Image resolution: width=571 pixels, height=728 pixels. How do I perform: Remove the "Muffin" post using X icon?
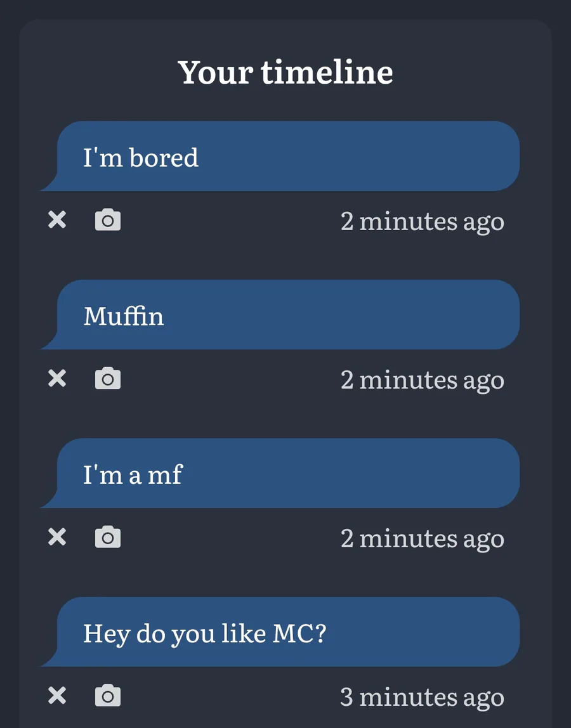[57, 379]
